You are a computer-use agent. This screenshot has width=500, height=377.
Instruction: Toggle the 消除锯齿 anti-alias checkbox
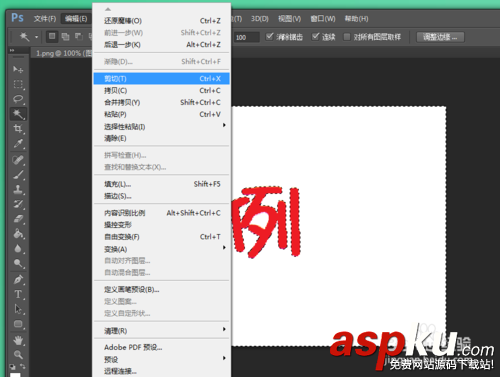pos(270,36)
